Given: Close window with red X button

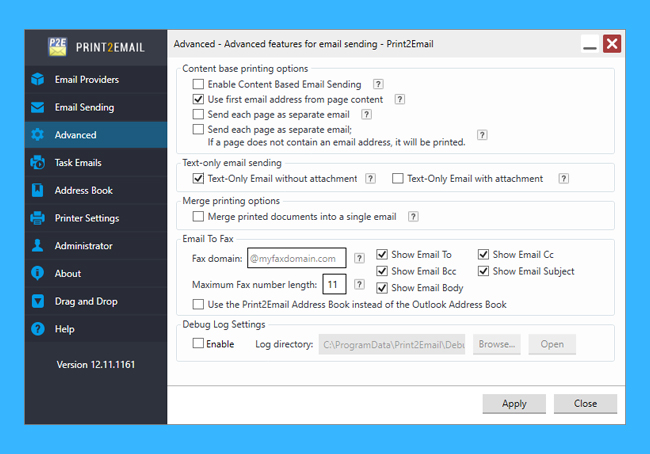Looking at the screenshot, I should [x=612, y=44].
